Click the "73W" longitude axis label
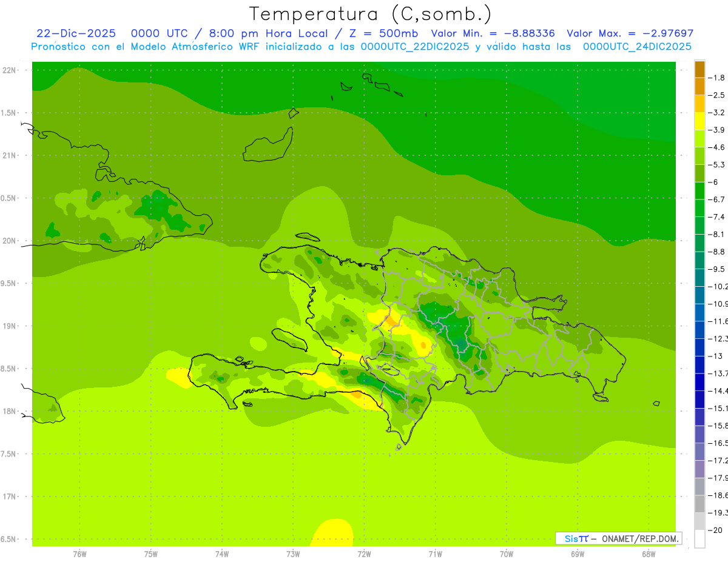The image size is (728, 562). (x=293, y=554)
